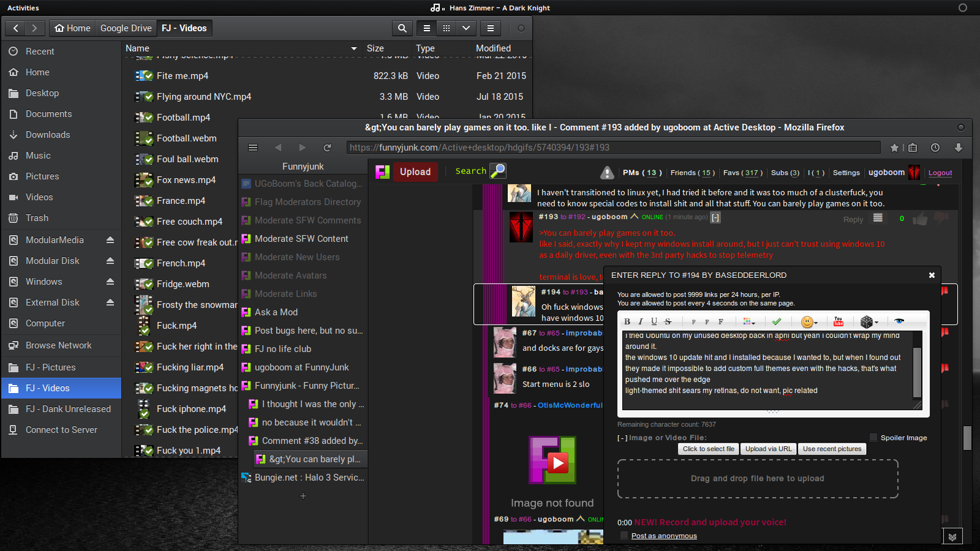Click the green checkmark icon in editor
Viewport: 980px width, 551px height.
click(x=777, y=321)
